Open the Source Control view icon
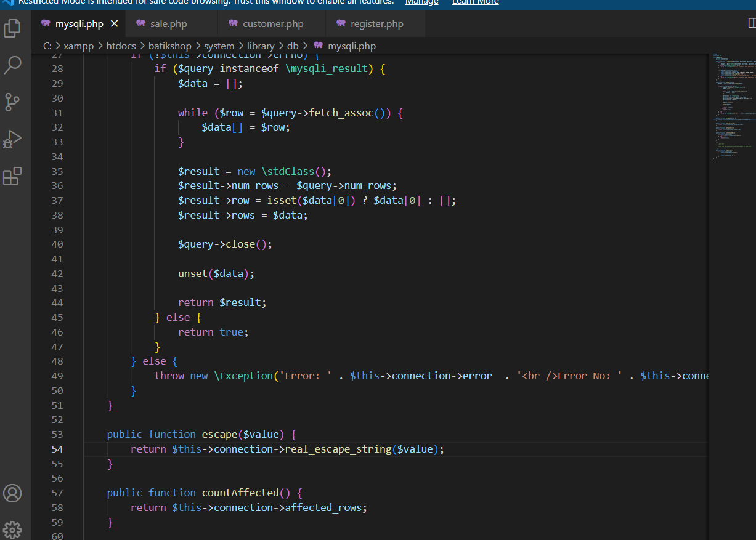This screenshot has width=756, height=540. click(12, 102)
